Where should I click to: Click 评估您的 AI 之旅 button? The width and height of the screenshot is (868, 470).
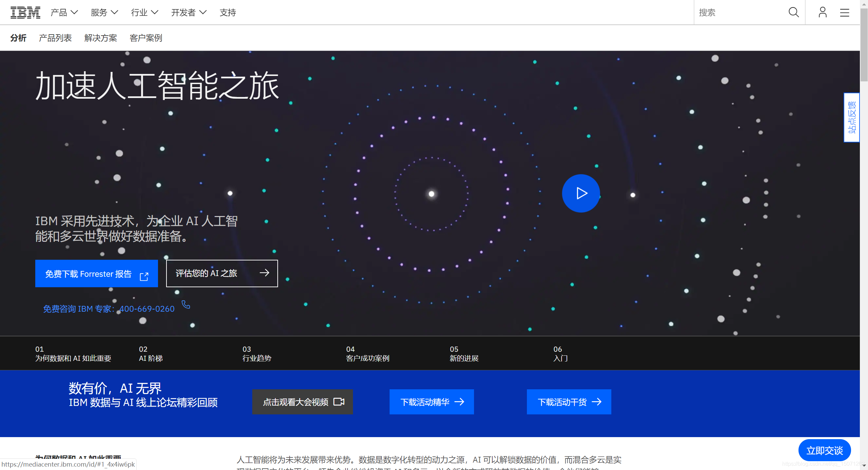click(x=222, y=273)
